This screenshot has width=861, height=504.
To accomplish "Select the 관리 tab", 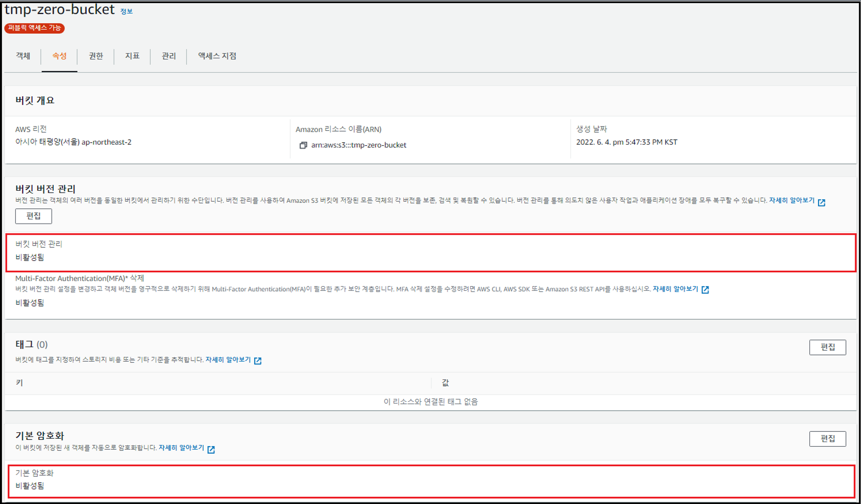I will 169,56.
